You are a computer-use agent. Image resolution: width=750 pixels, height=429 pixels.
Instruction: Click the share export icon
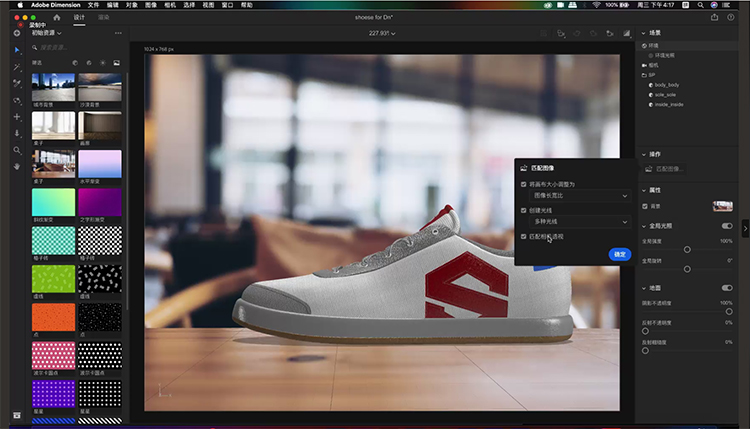pyautogui.click(x=715, y=17)
